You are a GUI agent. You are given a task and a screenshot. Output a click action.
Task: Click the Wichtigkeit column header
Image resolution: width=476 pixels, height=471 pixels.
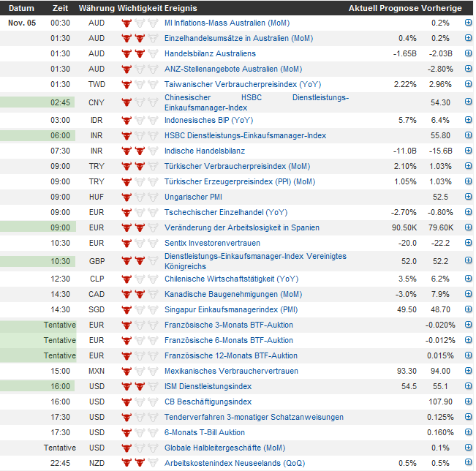[140, 8]
